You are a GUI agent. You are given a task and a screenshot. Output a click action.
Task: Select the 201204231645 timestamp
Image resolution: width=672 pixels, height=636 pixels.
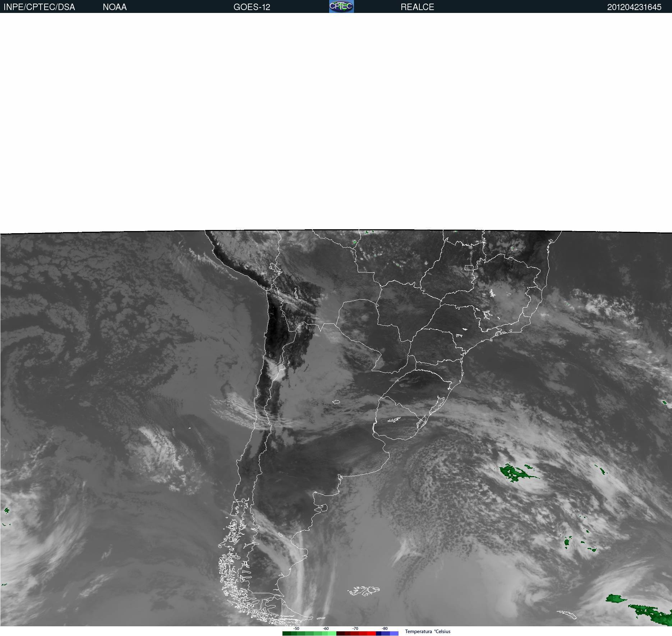(634, 7)
